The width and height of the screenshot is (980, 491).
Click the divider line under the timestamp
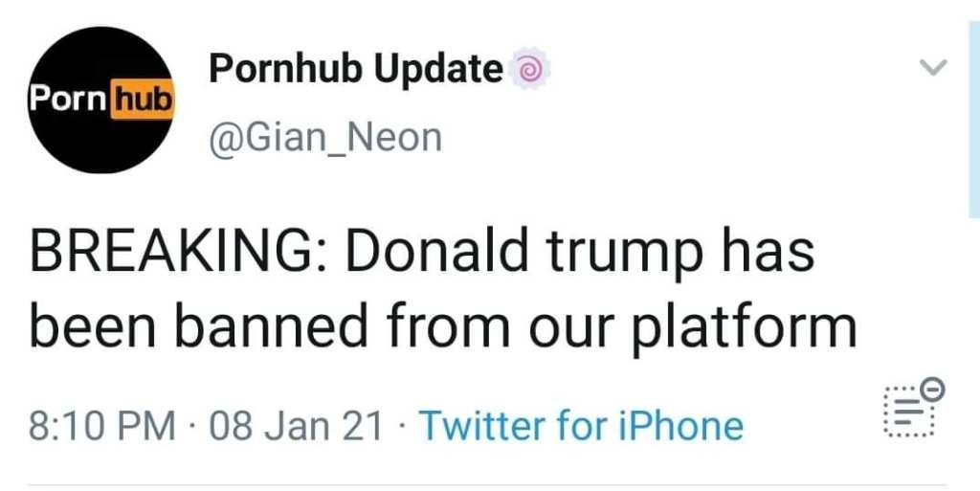click(487, 484)
